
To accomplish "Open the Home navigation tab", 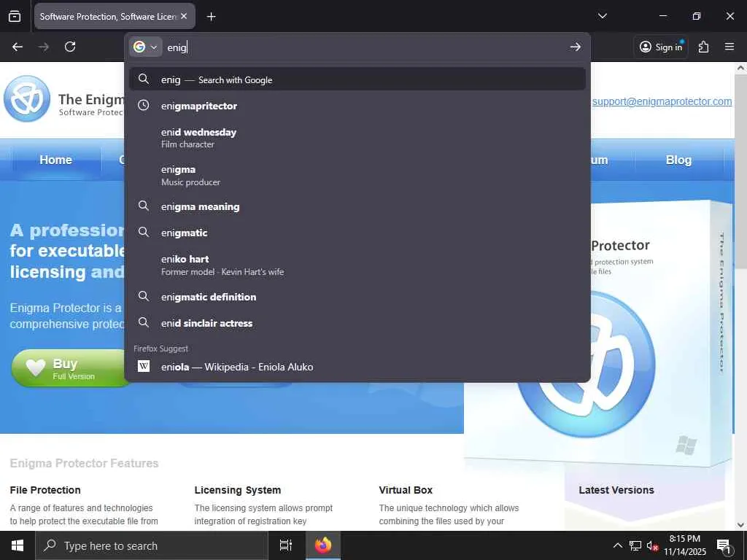I will pyautogui.click(x=55, y=160).
